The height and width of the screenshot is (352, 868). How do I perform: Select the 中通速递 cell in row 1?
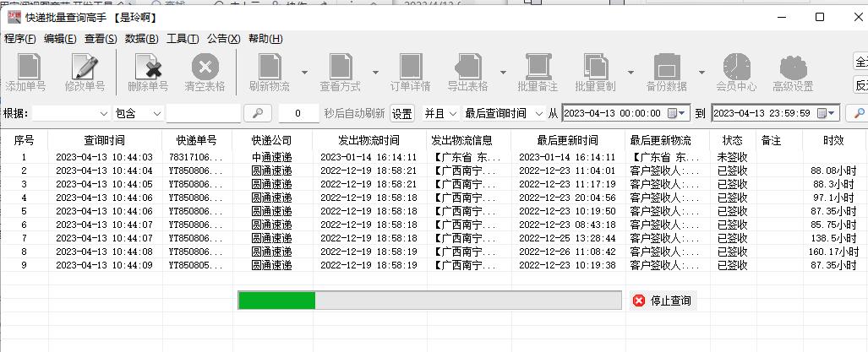pyautogui.click(x=272, y=157)
